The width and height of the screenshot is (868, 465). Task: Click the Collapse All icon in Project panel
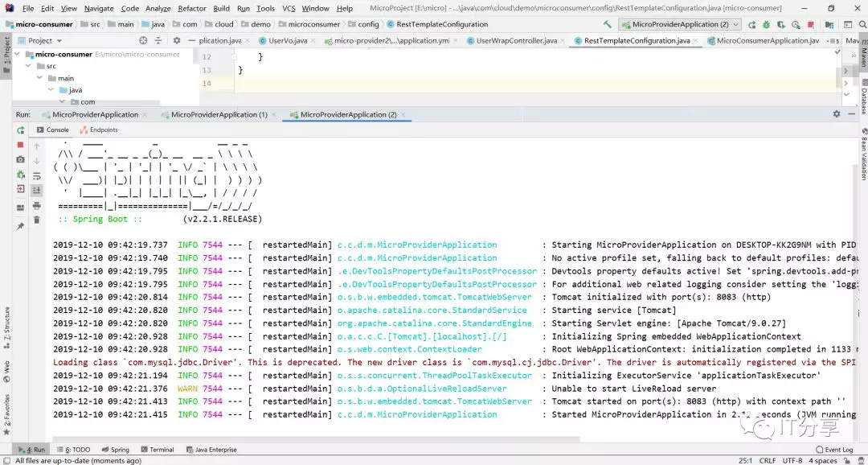click(x=158, y=40)
